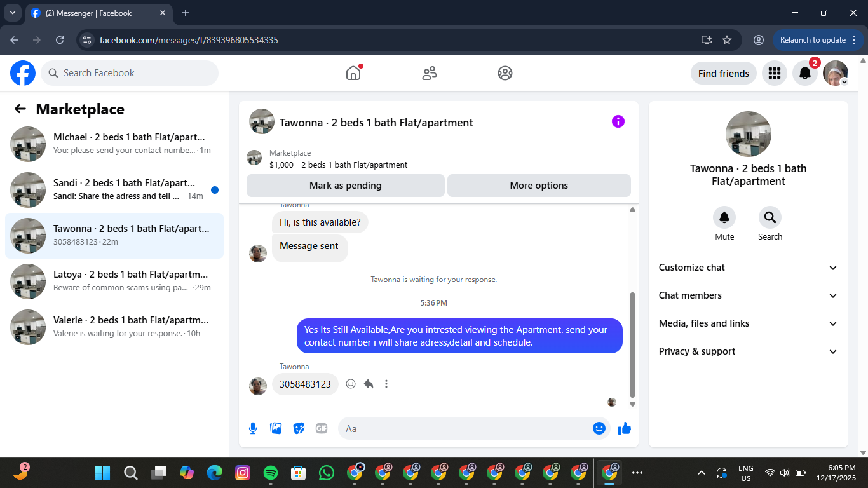Open the account profile picture menu
868x488 pixels.
(836, 73)
